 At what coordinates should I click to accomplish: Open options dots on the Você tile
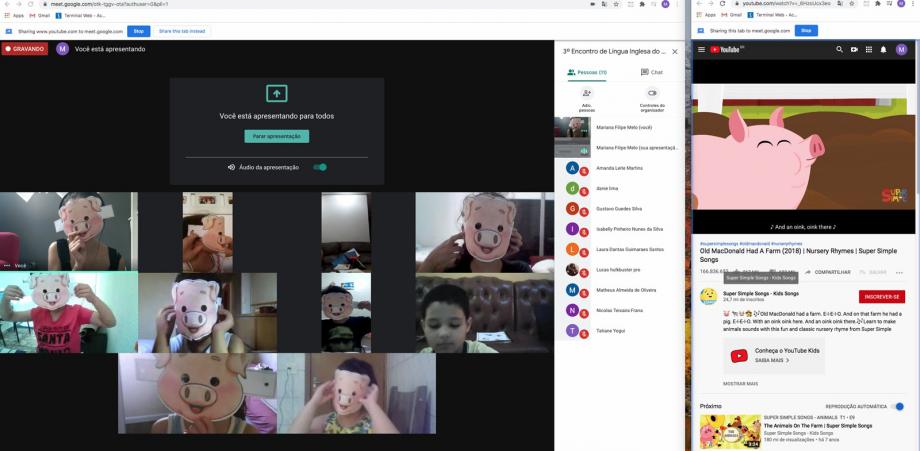tap(7, 266)
